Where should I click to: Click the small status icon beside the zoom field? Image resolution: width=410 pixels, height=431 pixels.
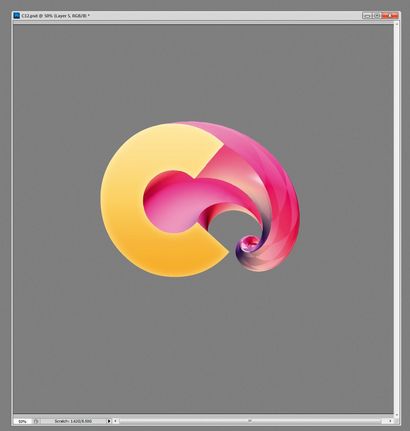point(36,421)
